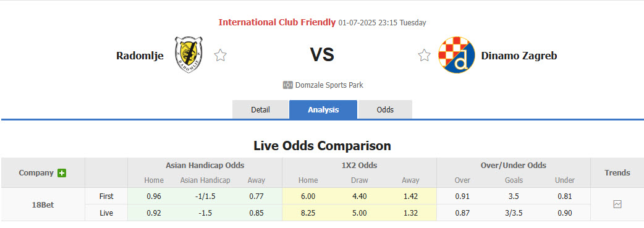Viewport: 644px width, 228px height.
Task: Open the 18Bet trends chart icon
Action: (617, 204)
